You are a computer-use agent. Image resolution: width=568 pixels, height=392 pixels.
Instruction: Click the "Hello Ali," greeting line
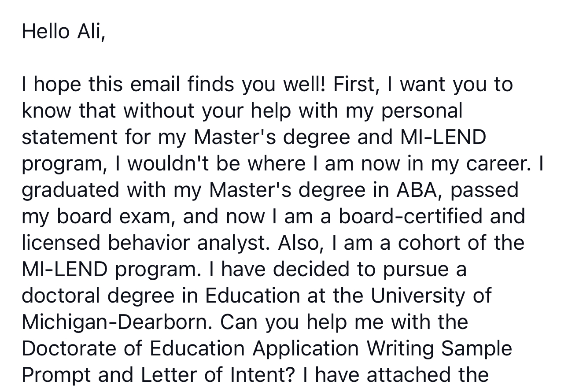click(x=63, y=32)
